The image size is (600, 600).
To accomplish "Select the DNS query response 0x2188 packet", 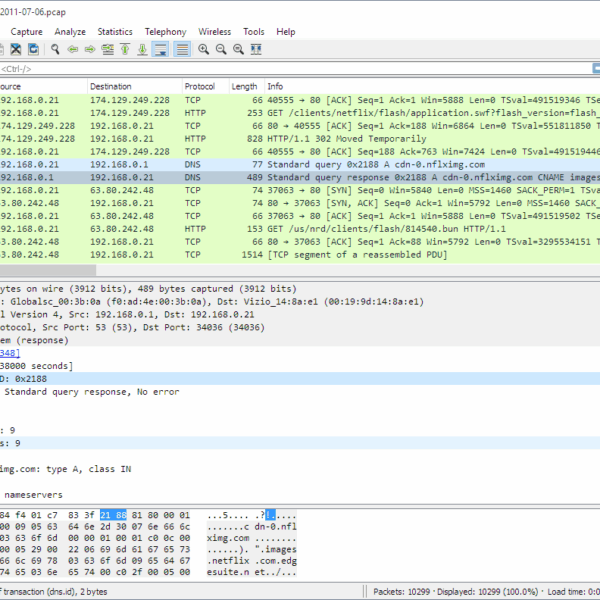I will tap(300, 177).
